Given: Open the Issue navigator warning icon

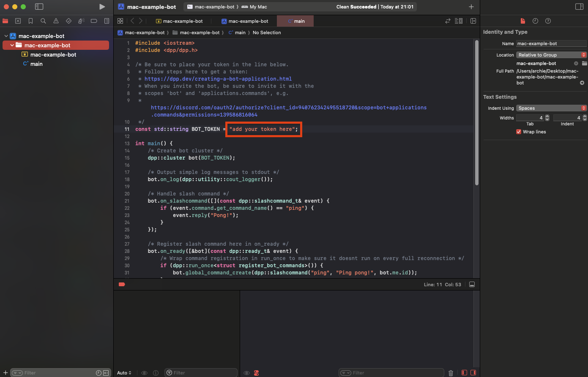Looking at the screenshot, I should click(56, 21).
